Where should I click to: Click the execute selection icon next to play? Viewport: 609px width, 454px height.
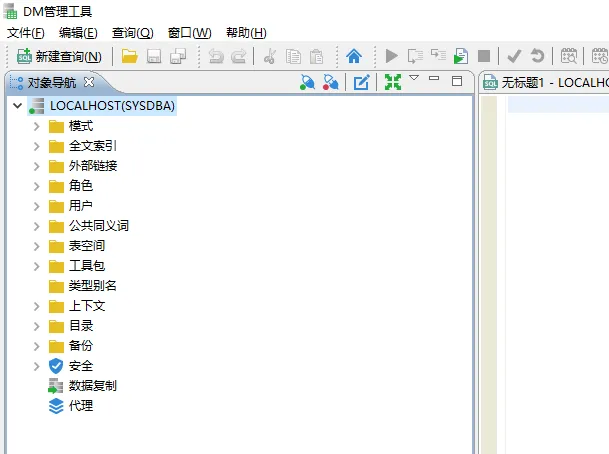pos(415,56)
